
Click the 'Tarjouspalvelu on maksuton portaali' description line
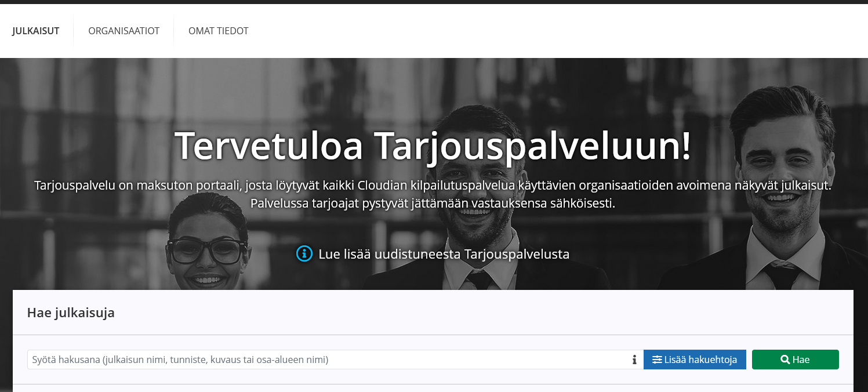click(x=433, y=186)
